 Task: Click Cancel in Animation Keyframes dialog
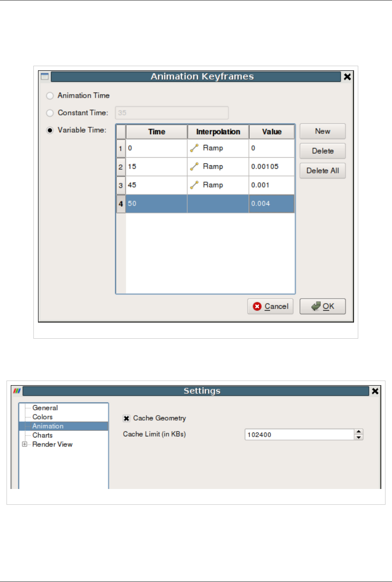270,306
